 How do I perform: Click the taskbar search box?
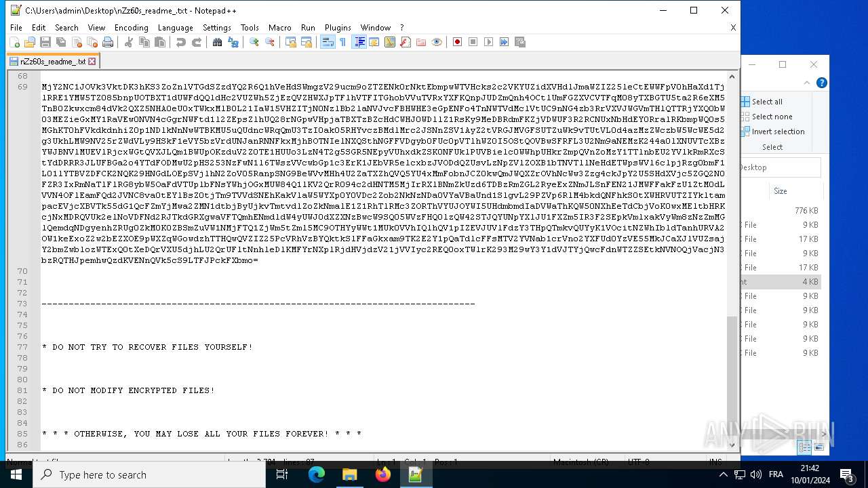click(149, 474)
